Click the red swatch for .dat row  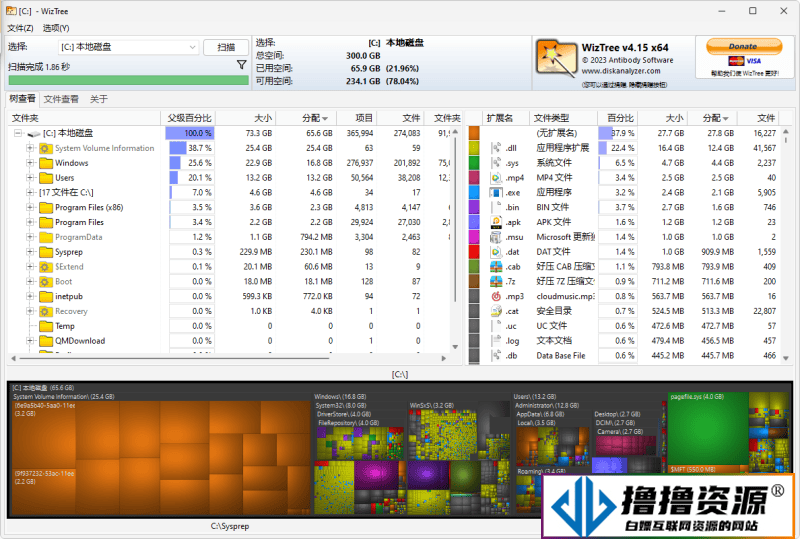click(x=474, y=252)
